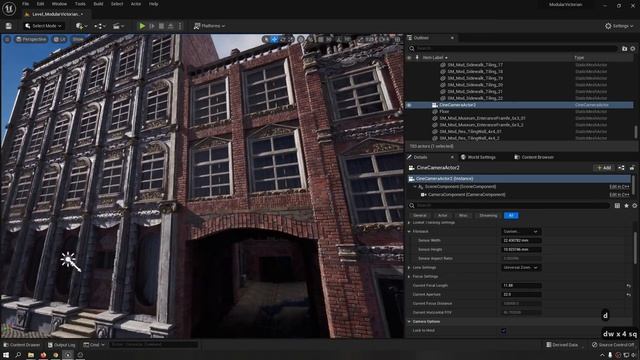640x360 pixels.
Task: Open the viewport options hamburger menu
Action: (7, 39)
